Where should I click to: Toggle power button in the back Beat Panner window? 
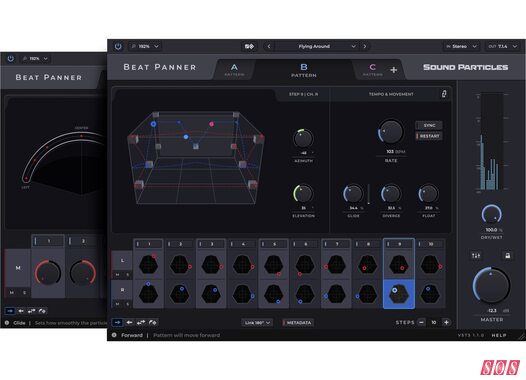click(x=11, y=59)
